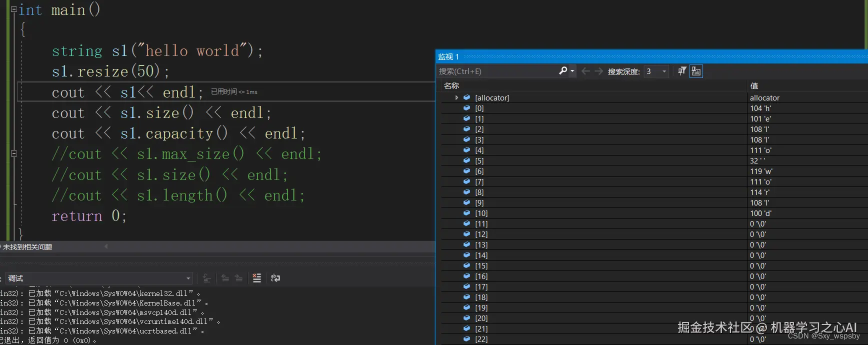Toggle word wrap in Output toolbar

(275, 278)
